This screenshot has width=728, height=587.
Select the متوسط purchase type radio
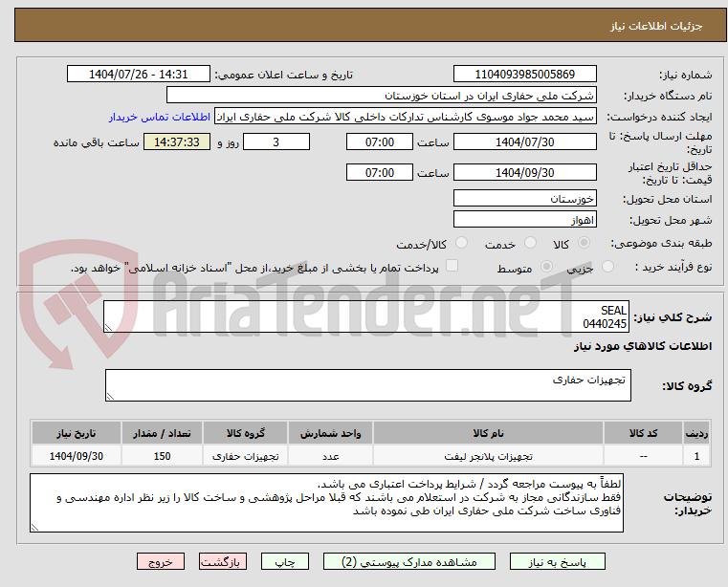pos(546,267)
